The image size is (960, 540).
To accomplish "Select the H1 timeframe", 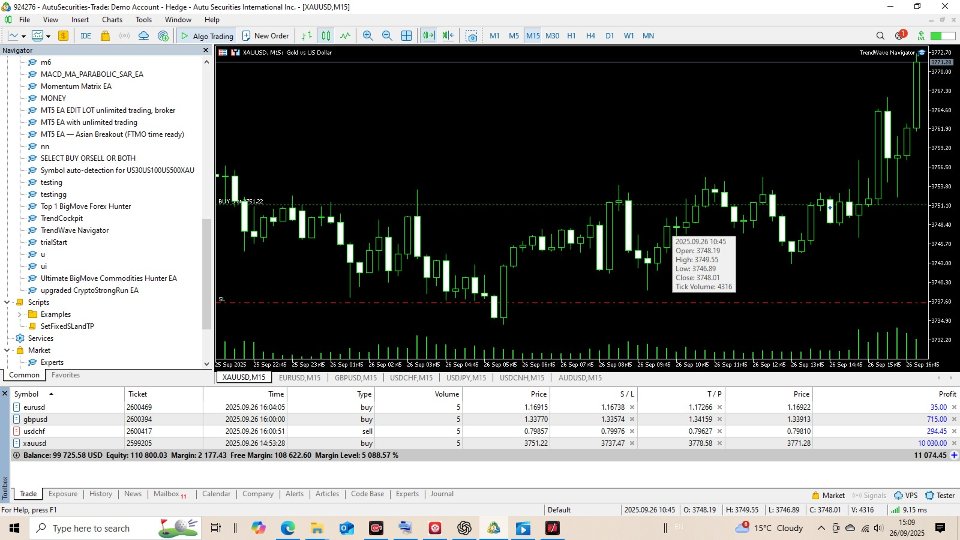I will point(571,36).
